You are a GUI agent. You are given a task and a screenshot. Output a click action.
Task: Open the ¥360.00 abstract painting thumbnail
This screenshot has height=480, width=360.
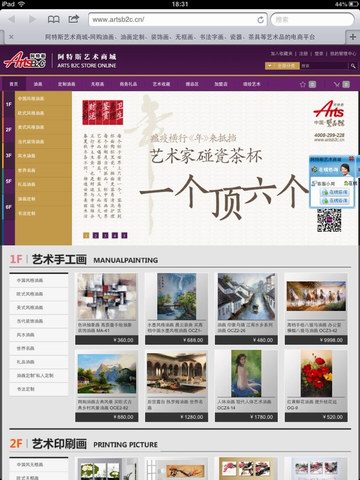tap(107, 296)
